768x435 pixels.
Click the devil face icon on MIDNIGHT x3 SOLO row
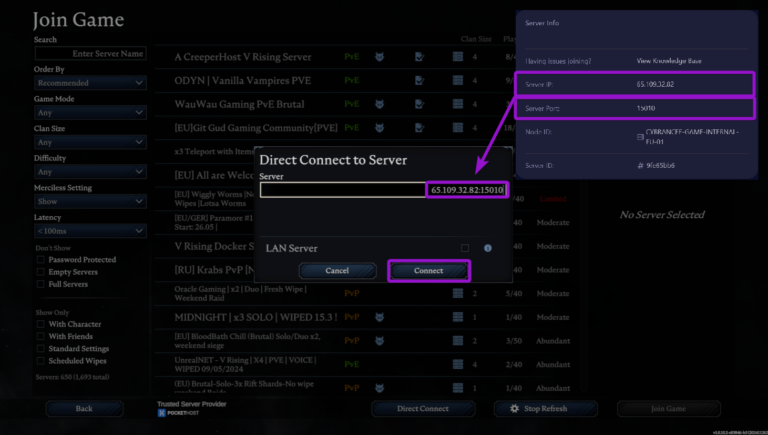[x=379, y=317]
